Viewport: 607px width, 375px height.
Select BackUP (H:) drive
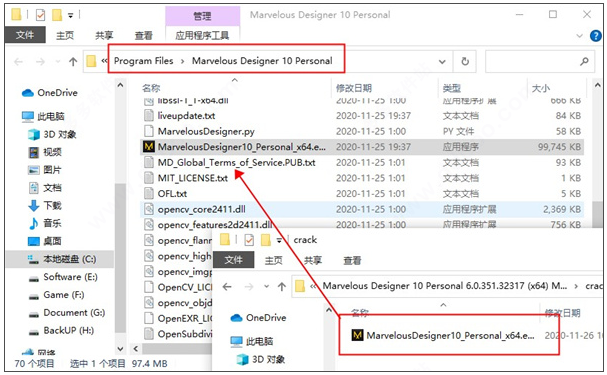62,330
